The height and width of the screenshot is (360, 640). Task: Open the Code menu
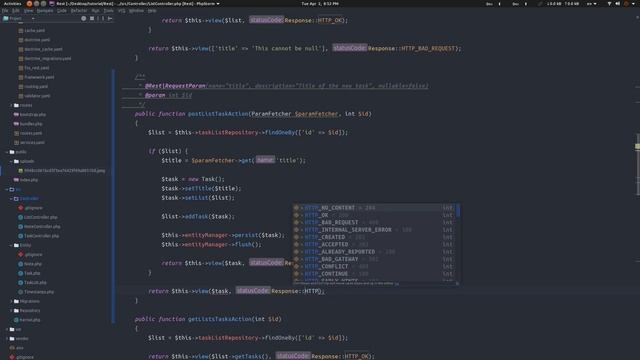pos(62,11)
